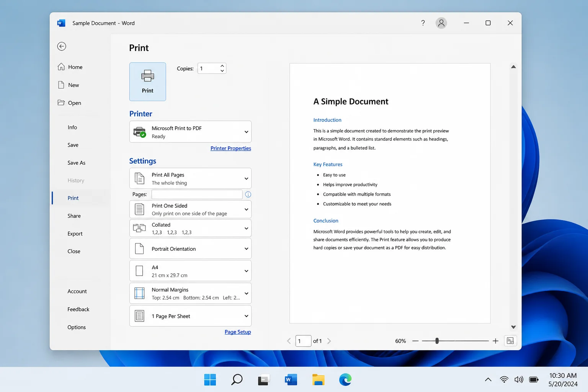
Task: Select Export in the sidebar
Action: point(75,234)
